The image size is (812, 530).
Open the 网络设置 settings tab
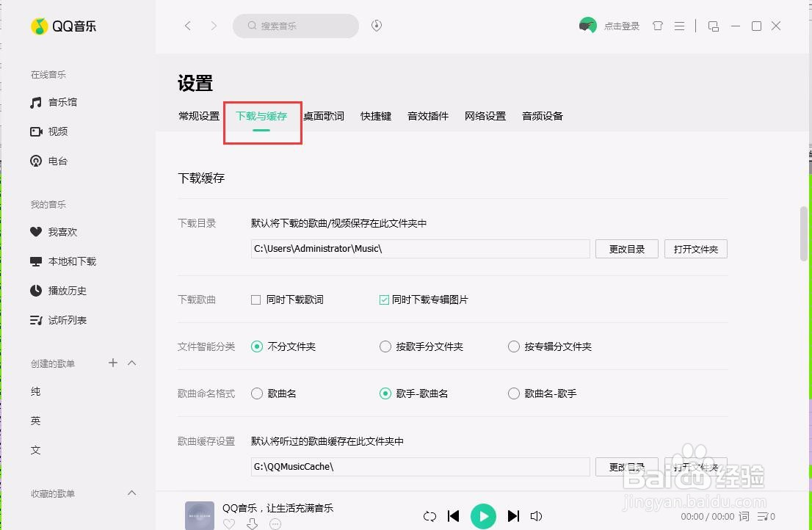coord(485,115)
